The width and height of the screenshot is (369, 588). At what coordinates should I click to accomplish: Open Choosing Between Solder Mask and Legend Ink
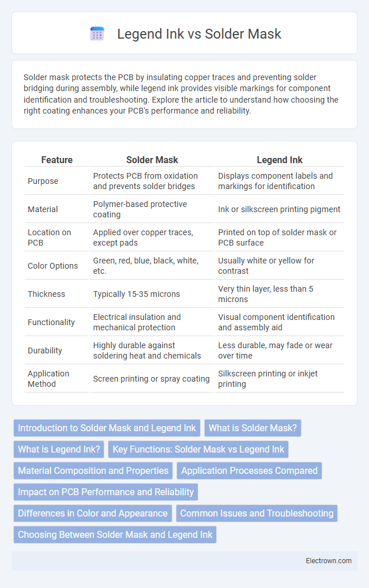coord(115,535)
